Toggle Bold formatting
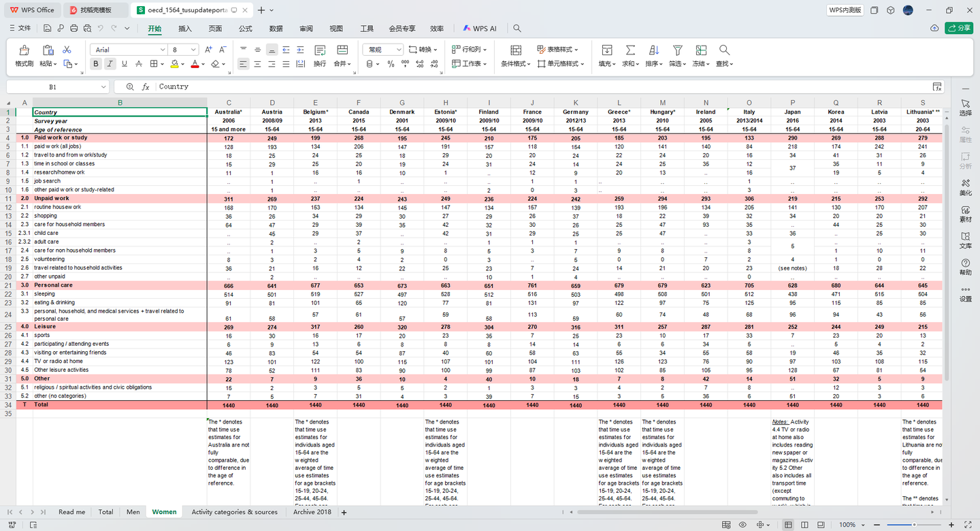The image size is (980, 531). [x=95, y=64]
